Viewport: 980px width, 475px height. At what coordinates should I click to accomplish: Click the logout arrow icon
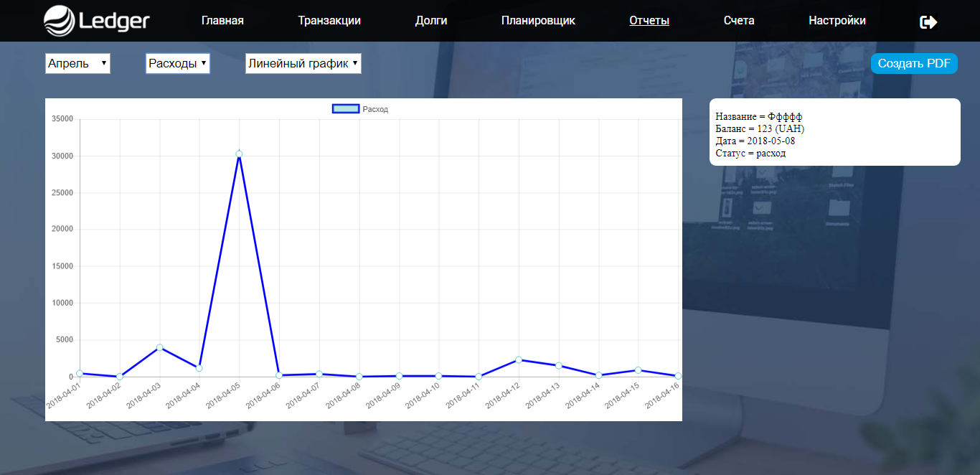(x=928, y=22)
